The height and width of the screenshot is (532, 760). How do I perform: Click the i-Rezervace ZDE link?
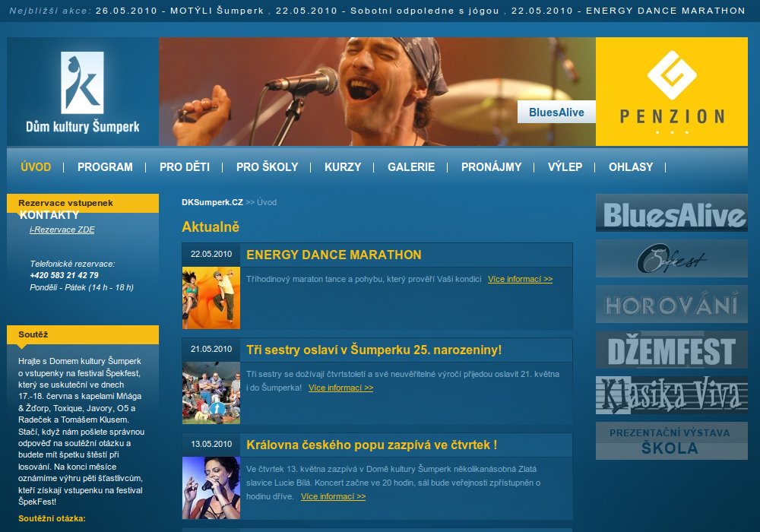(62, 230)
